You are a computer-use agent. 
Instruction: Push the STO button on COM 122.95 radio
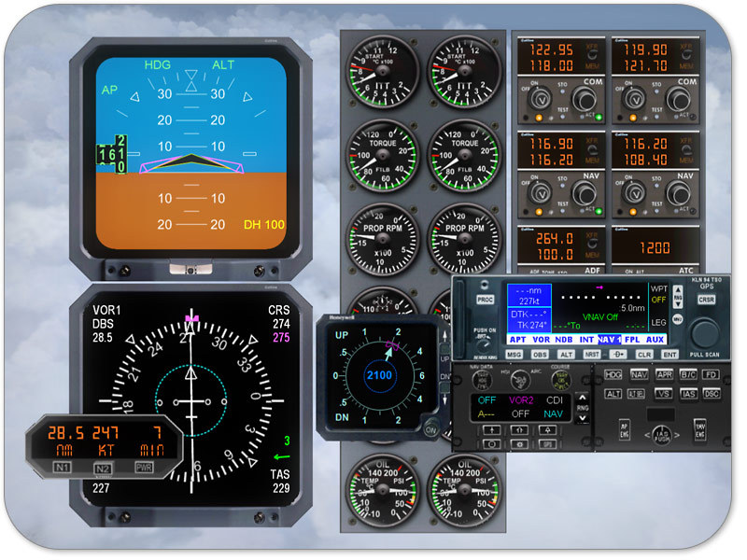[x=563, y=91]
